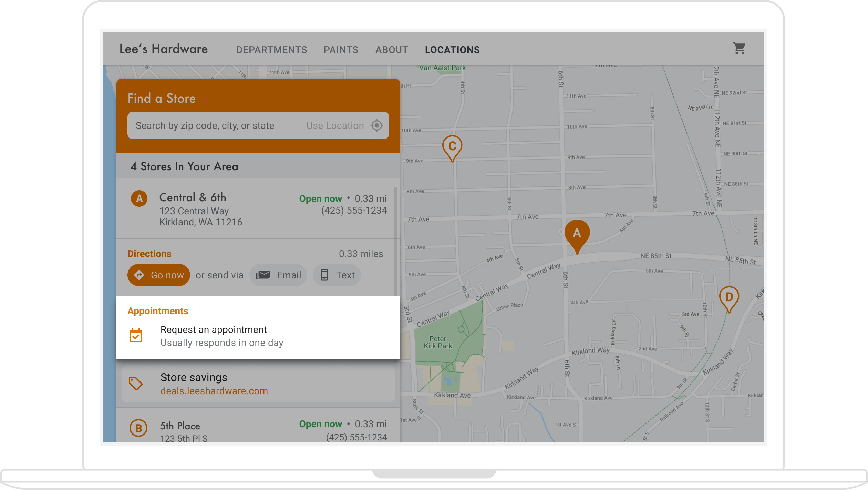Click the Use Location crosshair icon

(377, 125)
